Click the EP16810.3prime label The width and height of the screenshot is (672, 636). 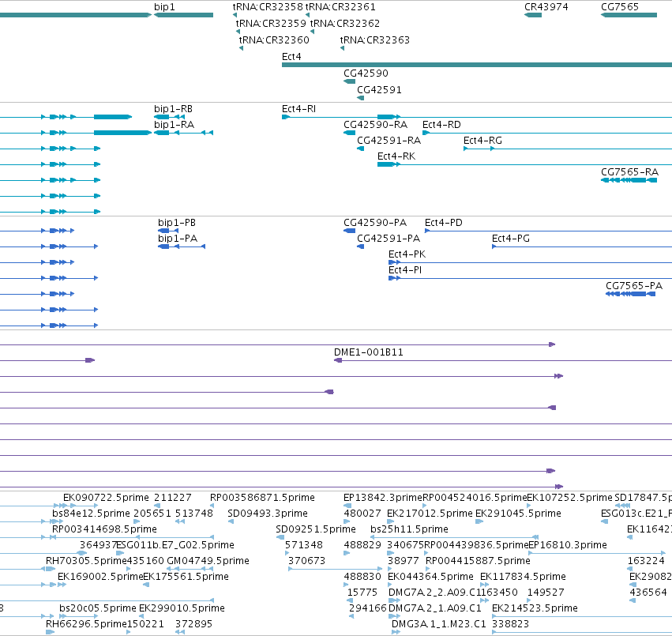(568, 545)
